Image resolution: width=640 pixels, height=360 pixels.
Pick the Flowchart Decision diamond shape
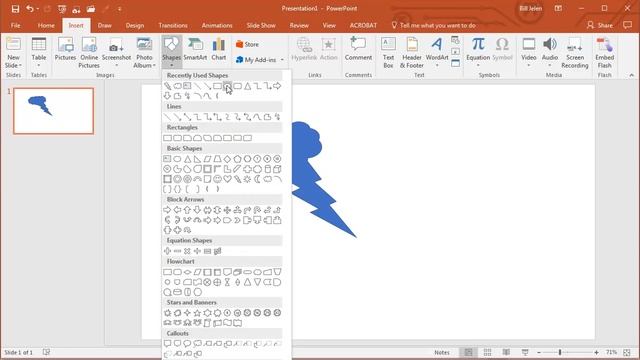pos(187,272)
